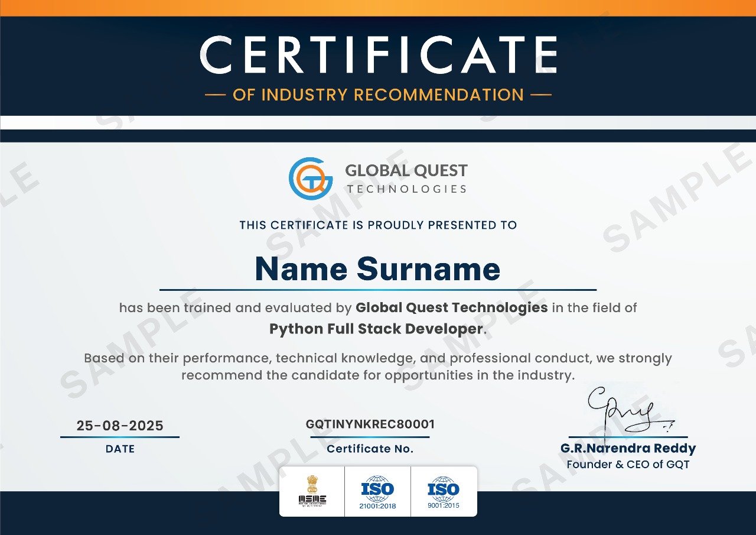This screenshot has height=535, width=756.
Task: Click the large CERTIFICATE heading
Action: click(x=378, y=54)
